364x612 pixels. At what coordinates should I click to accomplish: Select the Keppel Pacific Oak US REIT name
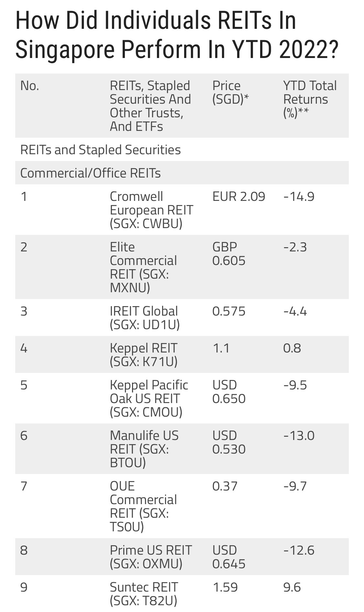(x=149, y=398)
